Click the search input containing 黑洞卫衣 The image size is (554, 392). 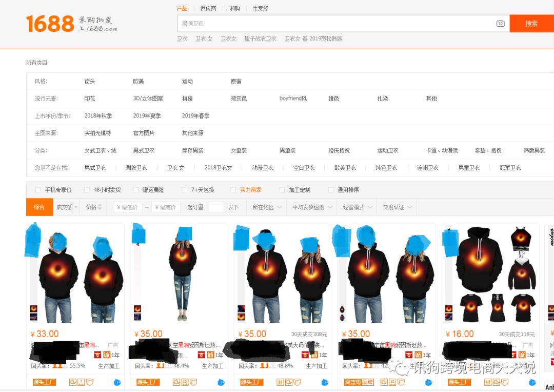tap(335, 24)
